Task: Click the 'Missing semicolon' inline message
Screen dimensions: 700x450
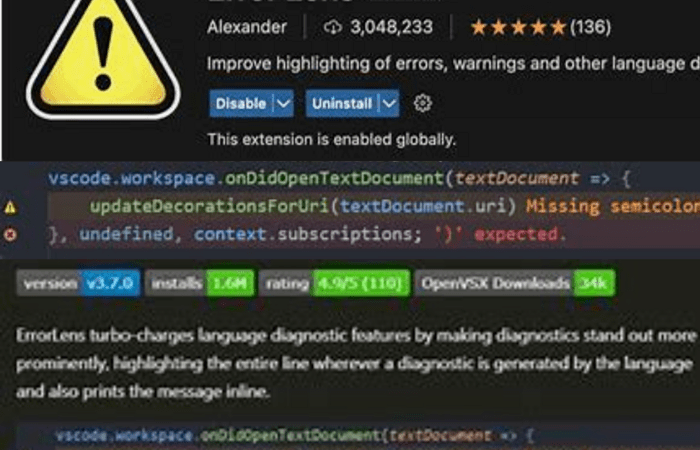Action: click(x=613, y=207)
